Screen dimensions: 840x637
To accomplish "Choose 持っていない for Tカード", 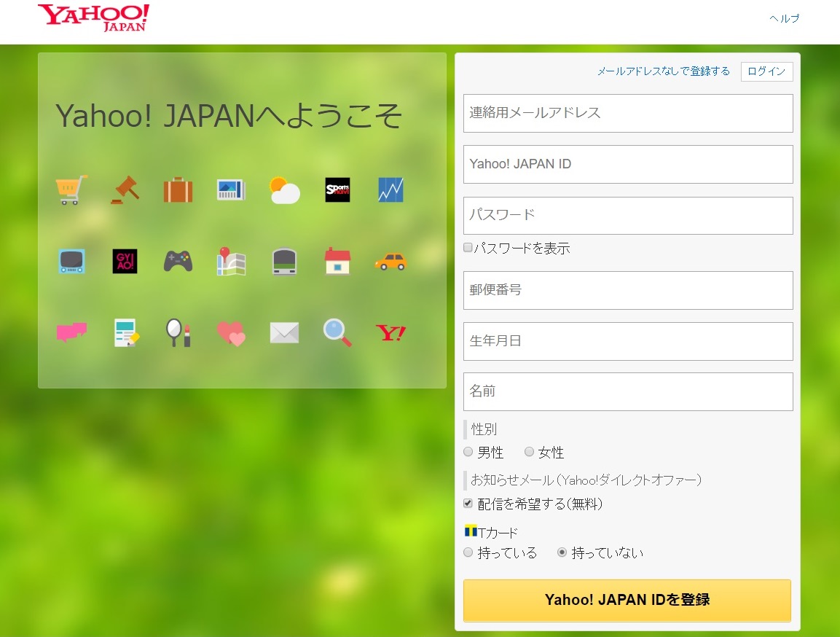I will coord(562,552).
